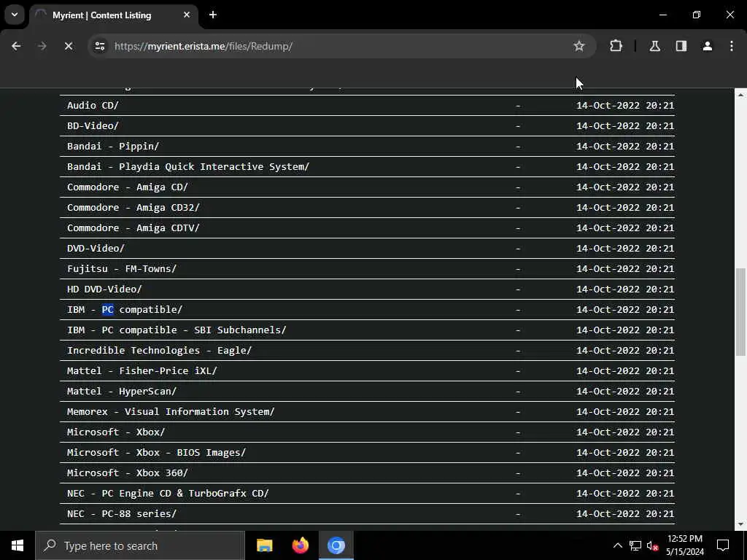Open the notification center icon
Image resolution: width=747 pixels, height=560 pixels.
[723, 545]
